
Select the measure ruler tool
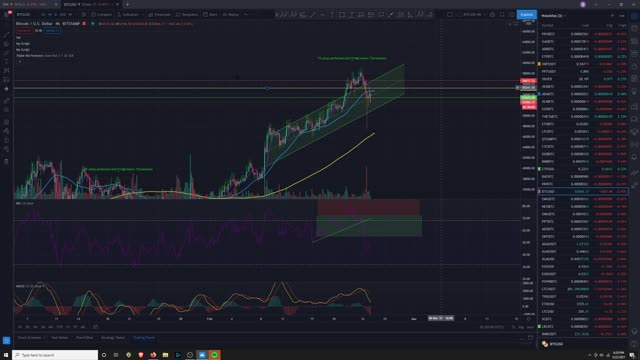(x=6, y=100)
